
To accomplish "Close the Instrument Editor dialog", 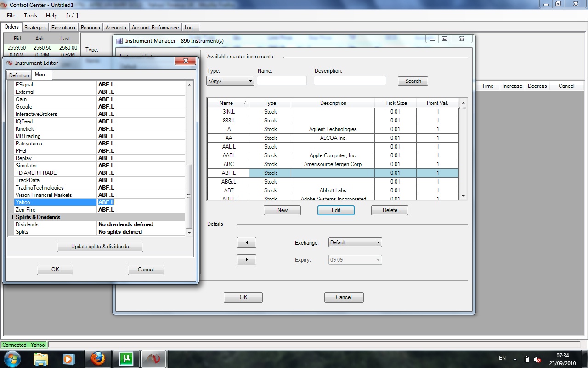I will click(x=186, y=61).
